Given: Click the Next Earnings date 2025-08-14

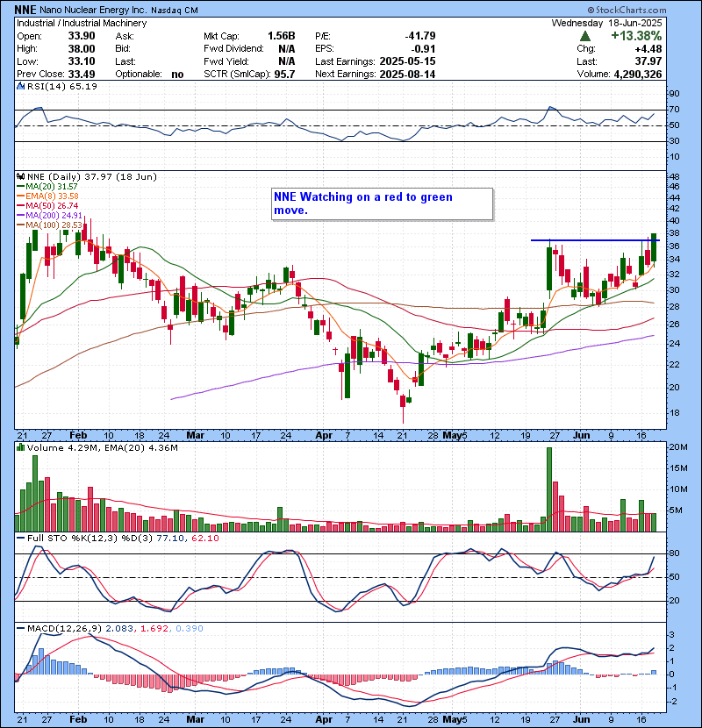Looking at the screenshot, I should click(x=407, y=75).
